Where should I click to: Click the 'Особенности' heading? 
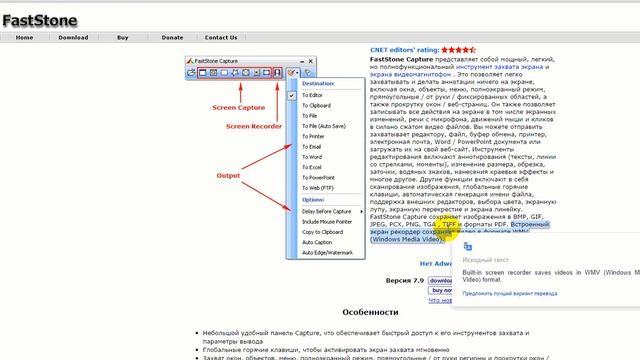(370, 312)
